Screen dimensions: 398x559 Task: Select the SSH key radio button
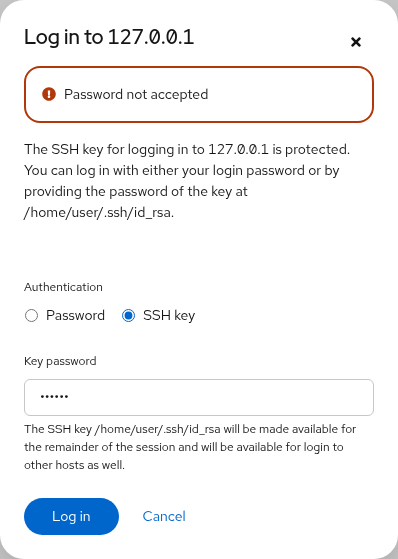point(128,316)
